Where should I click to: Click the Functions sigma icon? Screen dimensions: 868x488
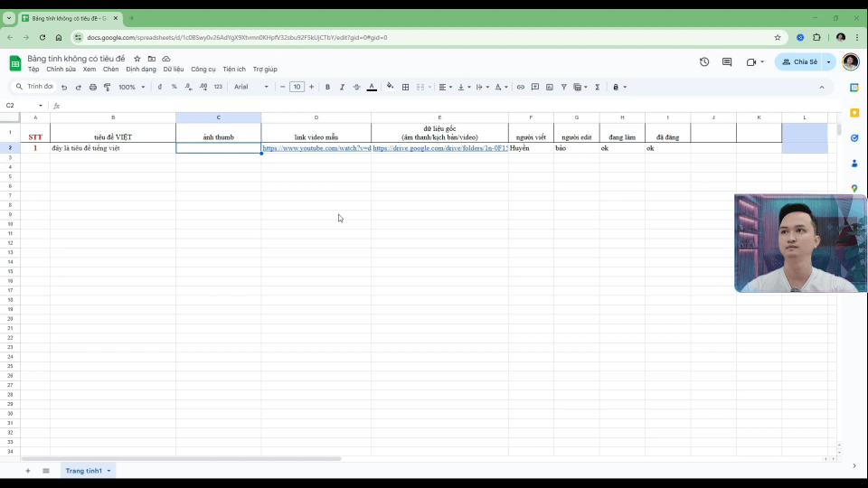pyautogui.click(x=597, y=88)
